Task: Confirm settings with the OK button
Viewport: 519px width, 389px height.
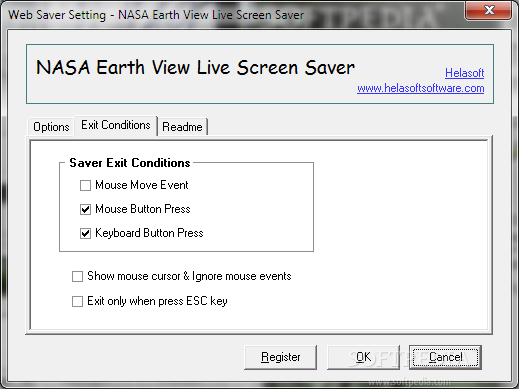Action: click(363, 357)
